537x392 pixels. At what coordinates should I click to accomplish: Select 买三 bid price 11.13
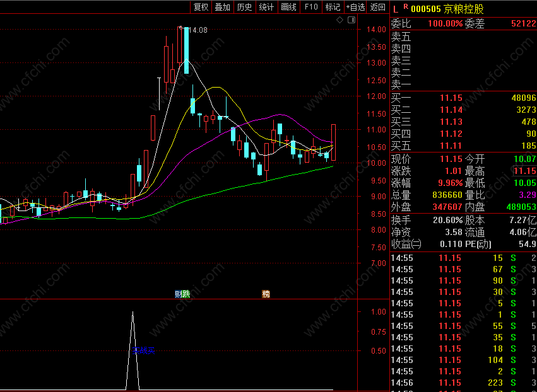[451, 122]
